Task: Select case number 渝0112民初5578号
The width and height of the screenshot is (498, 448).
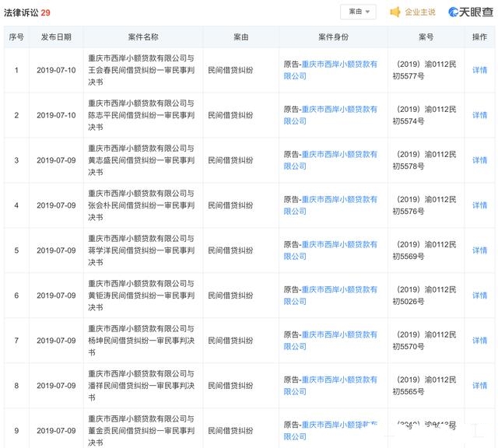Action: click(x=425, y=160)
